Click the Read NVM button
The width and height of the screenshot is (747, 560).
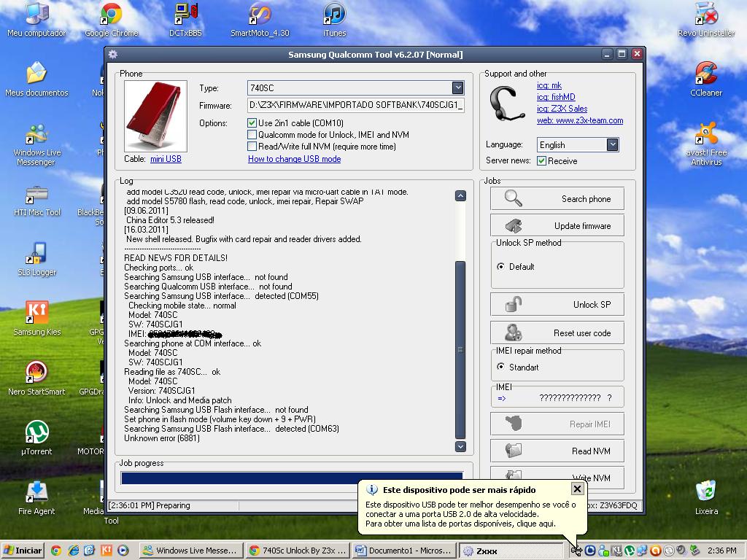click(x=557, y=451)
